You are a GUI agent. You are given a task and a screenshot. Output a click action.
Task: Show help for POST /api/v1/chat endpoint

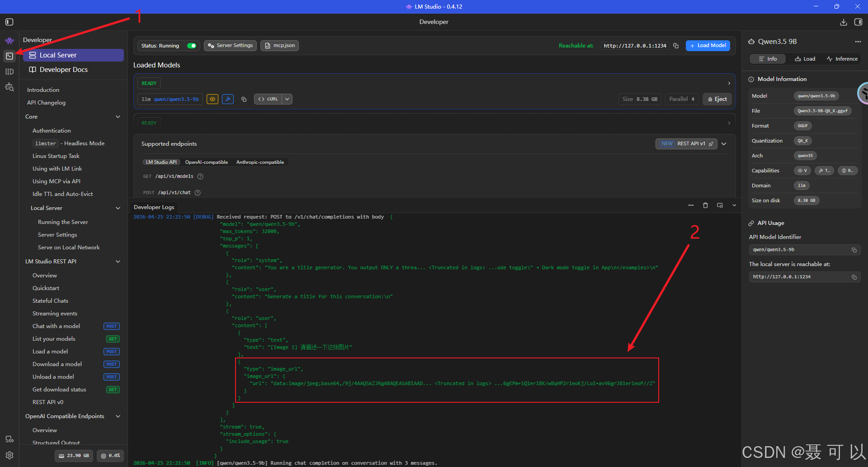tap(198, 193)
